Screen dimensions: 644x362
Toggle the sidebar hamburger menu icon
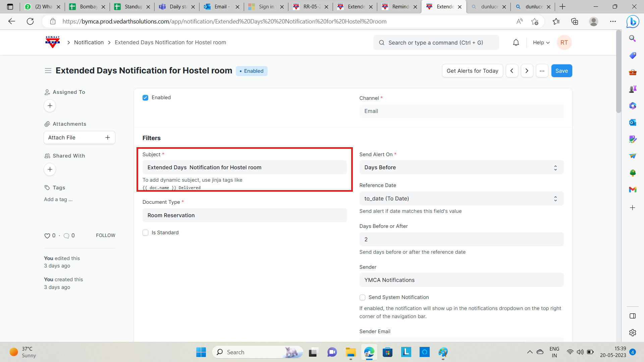48,71
